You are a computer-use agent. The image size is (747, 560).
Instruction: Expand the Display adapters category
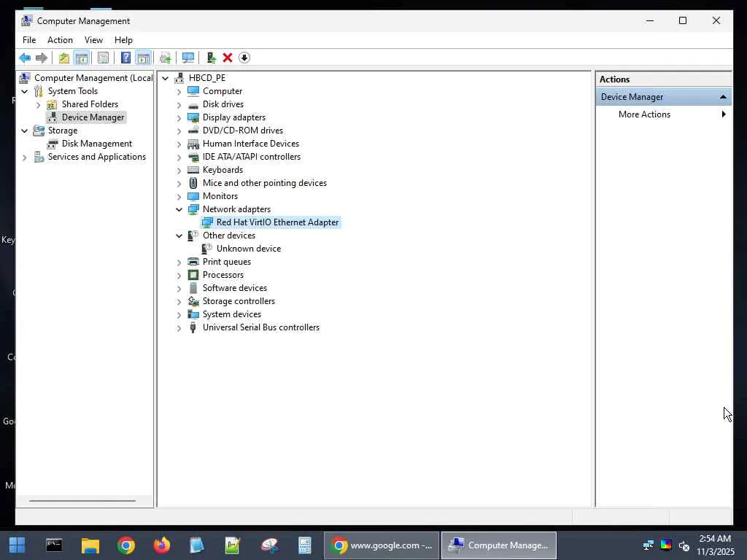(x=179, y=117)
